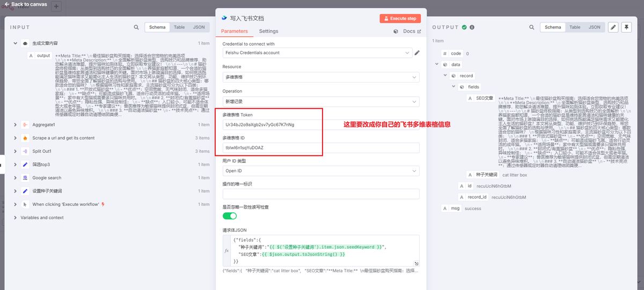Open the Resource dropdown showing 多维表格
Screen dimensions: 644x290
coord(321,77)
